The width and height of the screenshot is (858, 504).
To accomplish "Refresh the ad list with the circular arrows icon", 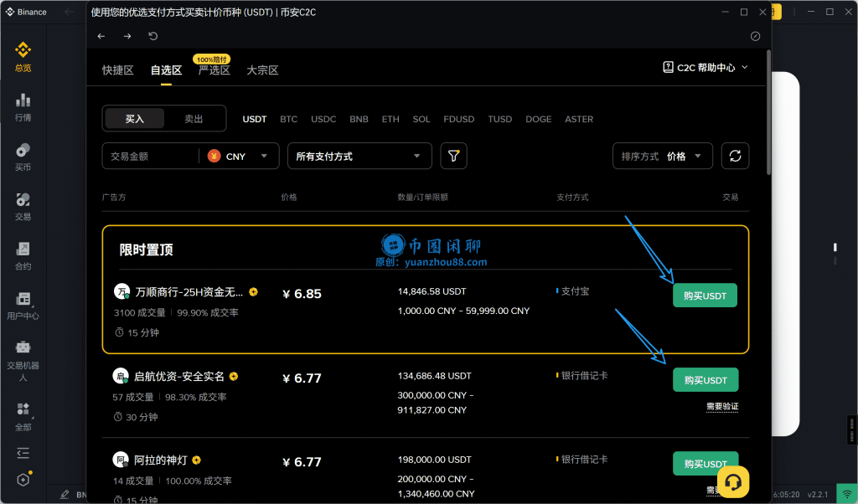I will [x=735, y=157].
